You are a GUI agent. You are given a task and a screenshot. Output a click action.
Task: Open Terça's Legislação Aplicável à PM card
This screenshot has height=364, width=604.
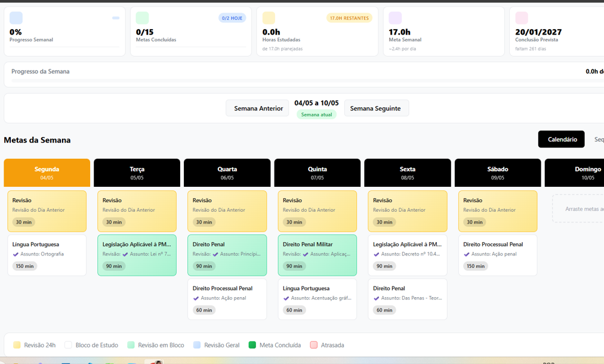click(x=137, y=255)
